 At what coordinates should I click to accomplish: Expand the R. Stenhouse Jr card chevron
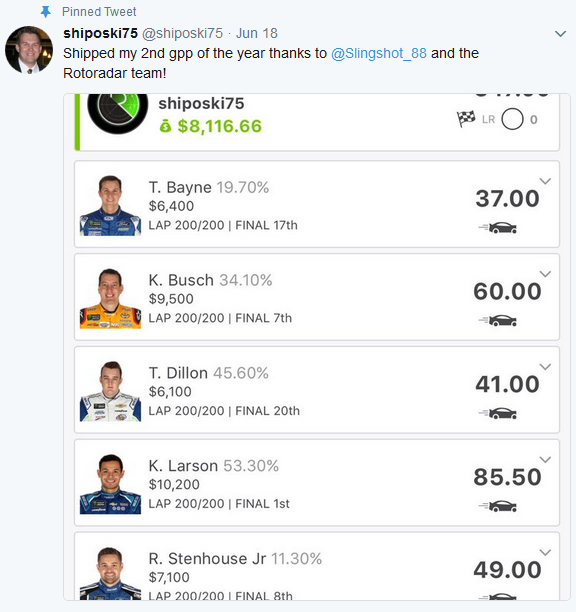tap(545, 552)
